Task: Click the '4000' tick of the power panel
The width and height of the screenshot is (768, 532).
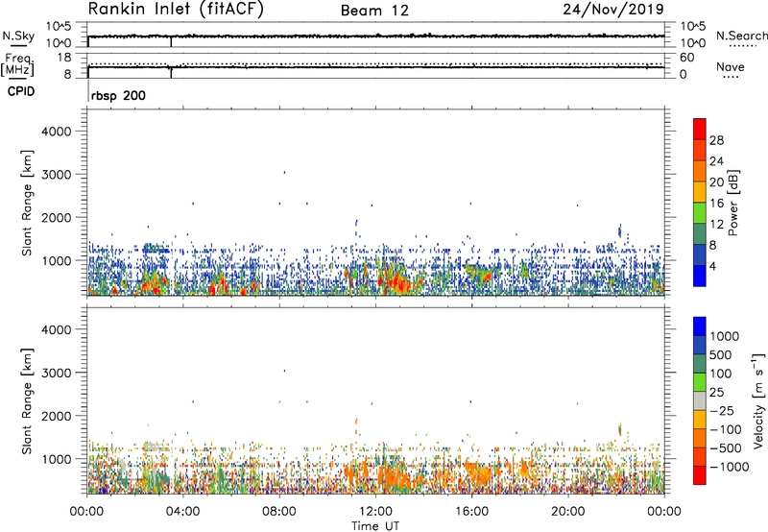Action: coord(57,132)
